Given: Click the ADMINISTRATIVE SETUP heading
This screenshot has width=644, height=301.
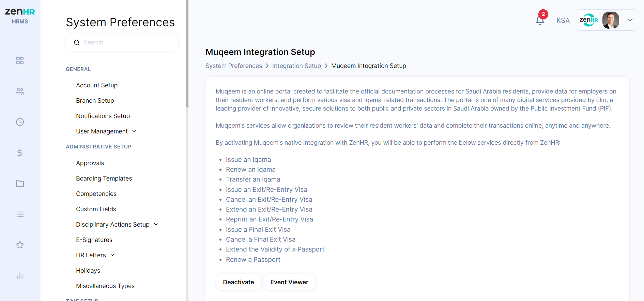Looking at the screenshot, I should point(98,147).
